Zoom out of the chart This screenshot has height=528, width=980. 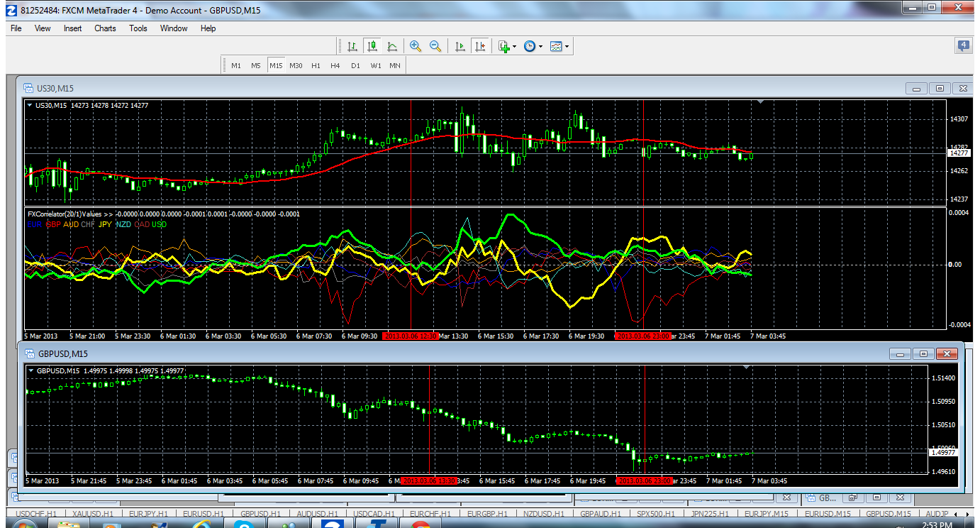coord(435,46)
